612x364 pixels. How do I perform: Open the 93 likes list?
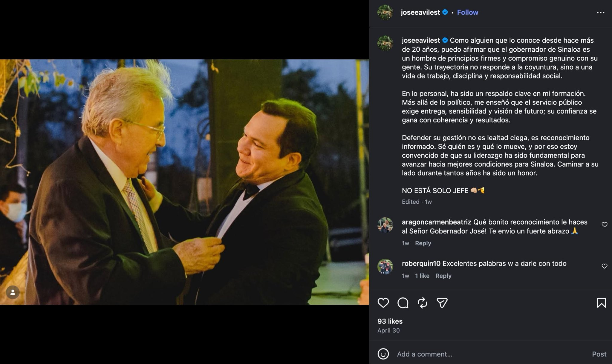[390, 321]
